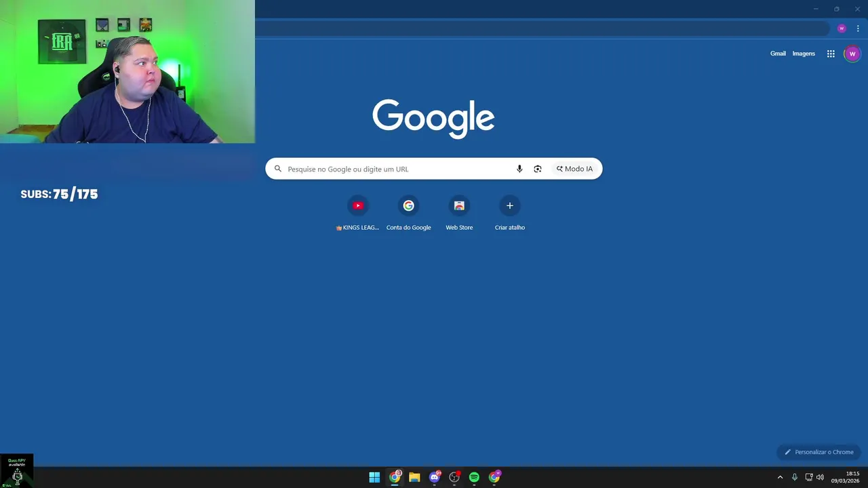The height and width of the screenshot is (488, 868).
Task: Search by image with Google Lens
Action: point(538,169)
